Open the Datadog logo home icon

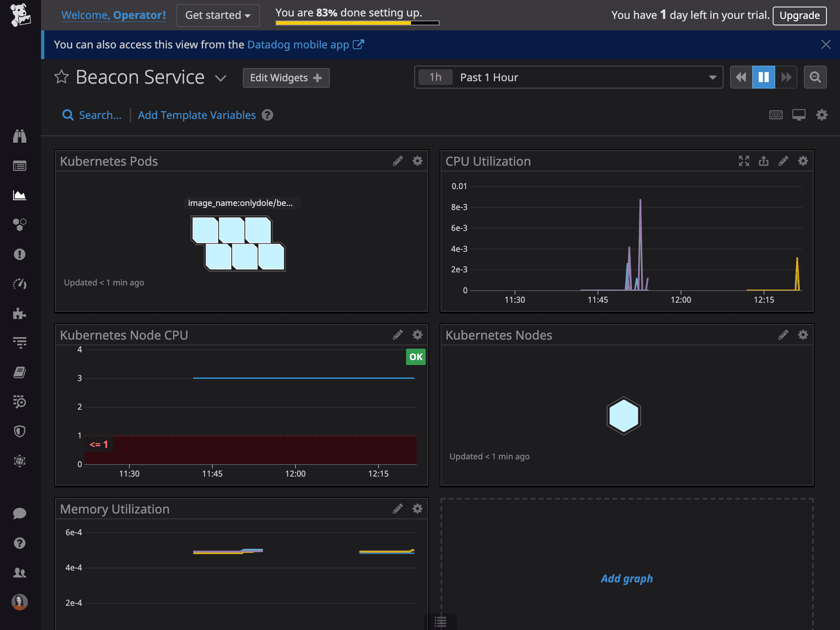click(20, 15)
